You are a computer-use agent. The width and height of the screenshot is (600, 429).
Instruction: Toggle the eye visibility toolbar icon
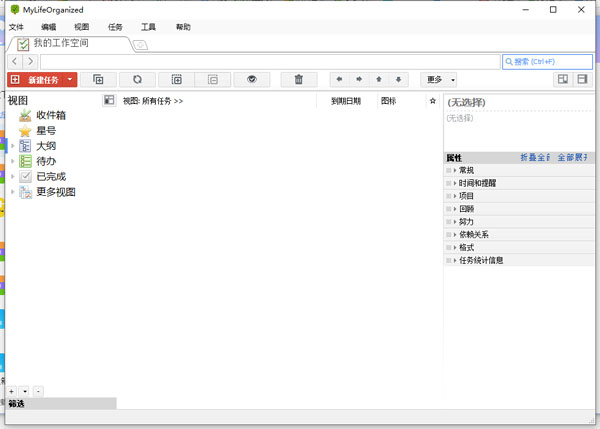click(x=252, y=80)
